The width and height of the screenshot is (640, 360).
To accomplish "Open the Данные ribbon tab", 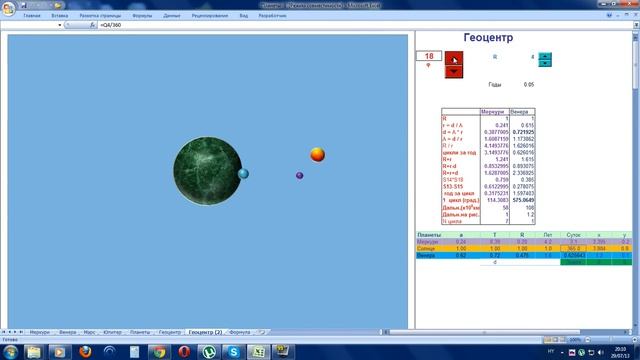I will point(172,16).
